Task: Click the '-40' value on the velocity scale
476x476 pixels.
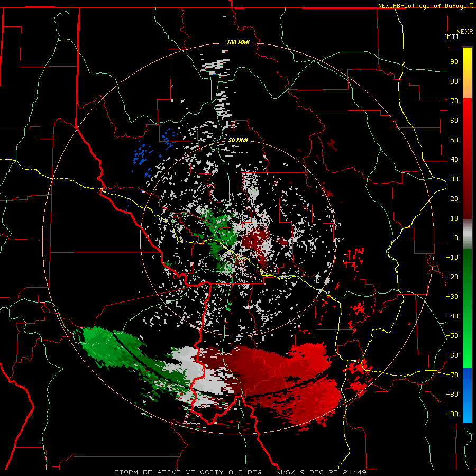Action: tap(452, 316)
